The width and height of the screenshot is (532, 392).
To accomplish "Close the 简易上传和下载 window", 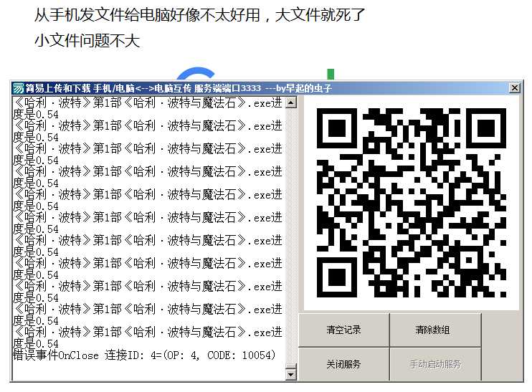I will tap(514, 88).
